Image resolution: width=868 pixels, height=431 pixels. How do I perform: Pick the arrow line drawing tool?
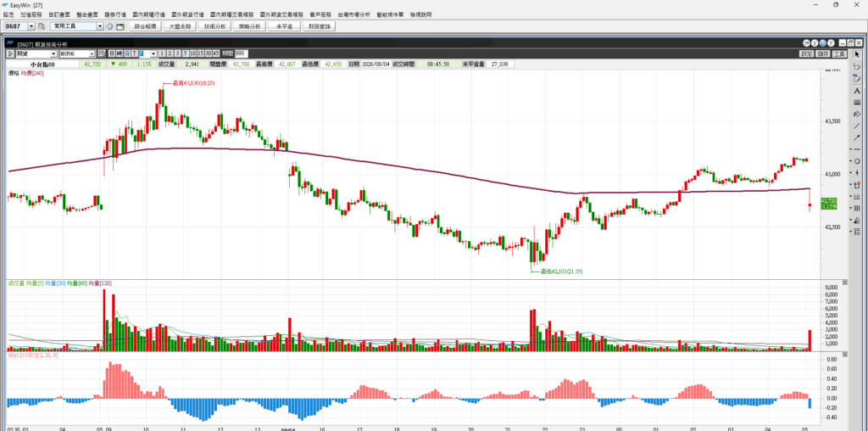(x=857, y=137)
